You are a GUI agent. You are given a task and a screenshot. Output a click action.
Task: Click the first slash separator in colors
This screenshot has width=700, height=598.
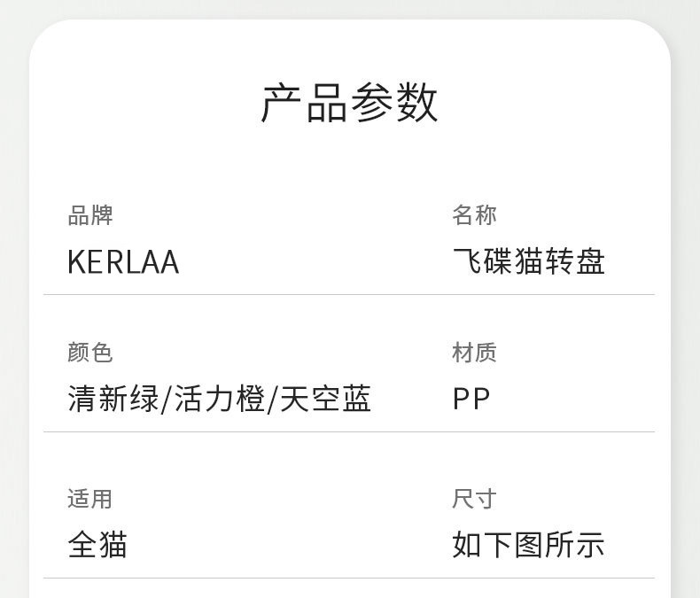click(166, 399)
